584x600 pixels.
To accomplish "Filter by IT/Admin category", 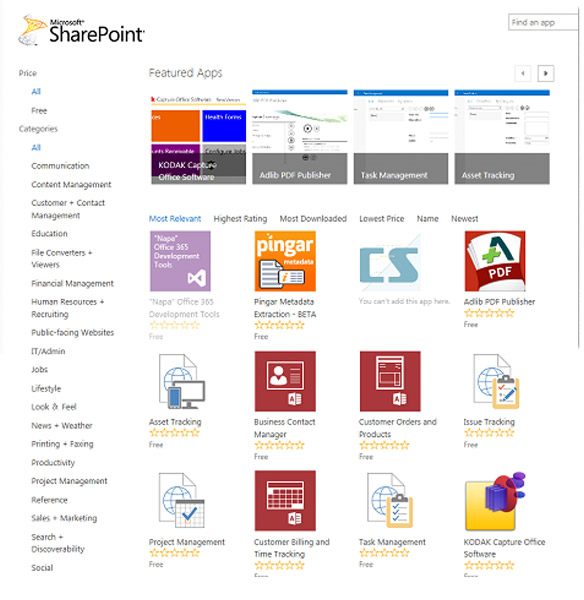I will click(48, 351).
